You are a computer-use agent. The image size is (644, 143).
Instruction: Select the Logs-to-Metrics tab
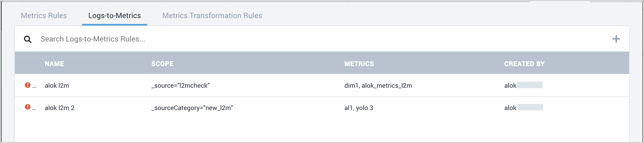(115, 16)
